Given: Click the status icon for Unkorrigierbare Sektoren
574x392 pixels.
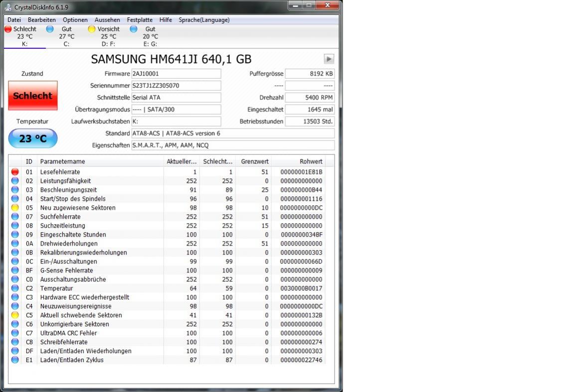Looking at the screenshot, I should pyautogui.click(x=15, y=324).
